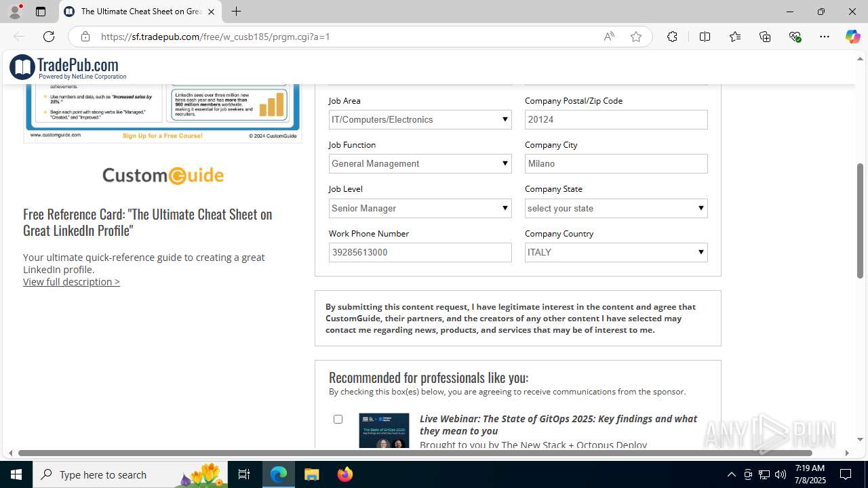This screenshot has height=488, width=868.
Task: Open the Company State dropdown
Action: pyautogui.click(x=616, y=208)
